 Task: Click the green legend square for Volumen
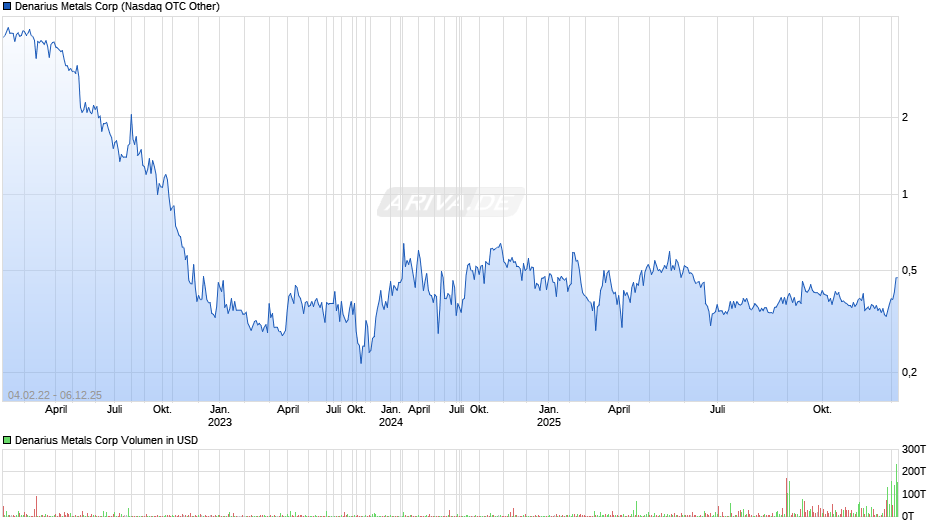[x=7, y=440]
